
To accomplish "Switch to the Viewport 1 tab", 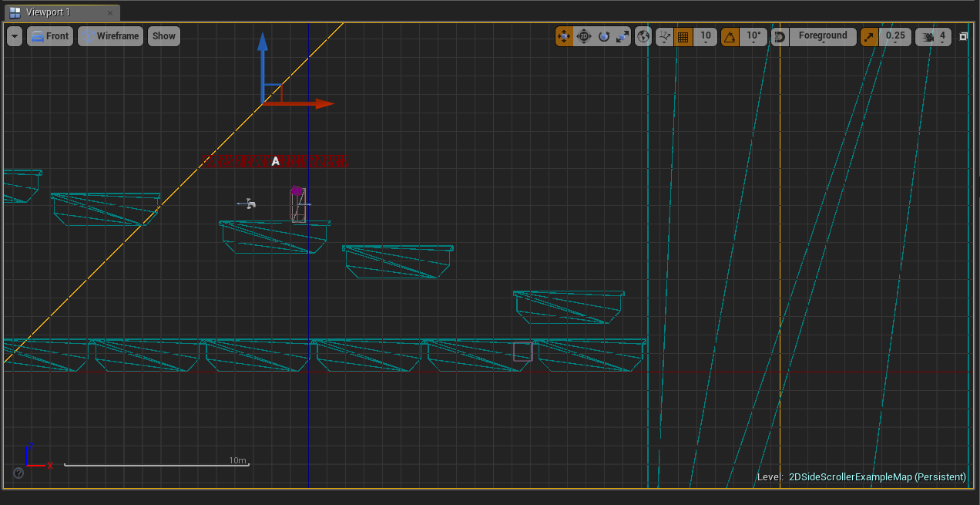I will (54, 12).
